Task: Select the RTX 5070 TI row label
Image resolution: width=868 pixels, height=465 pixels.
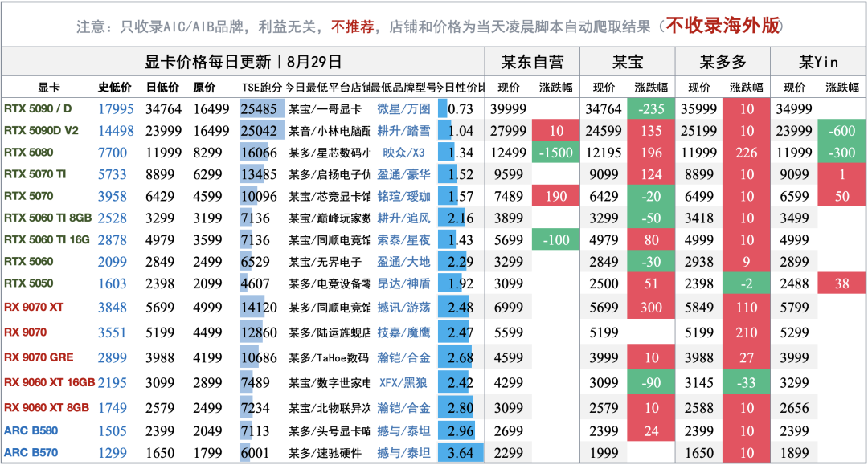Action: click(35, 174)
